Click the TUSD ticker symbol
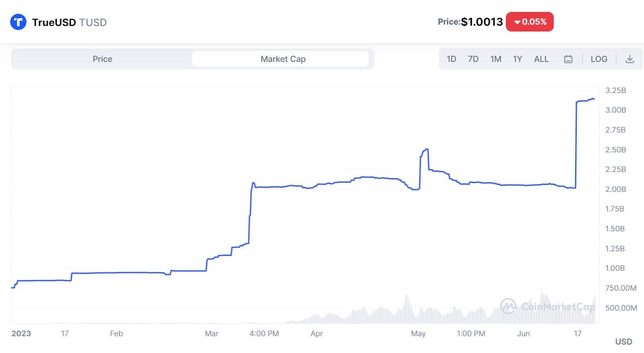 (x=93, y=22)
